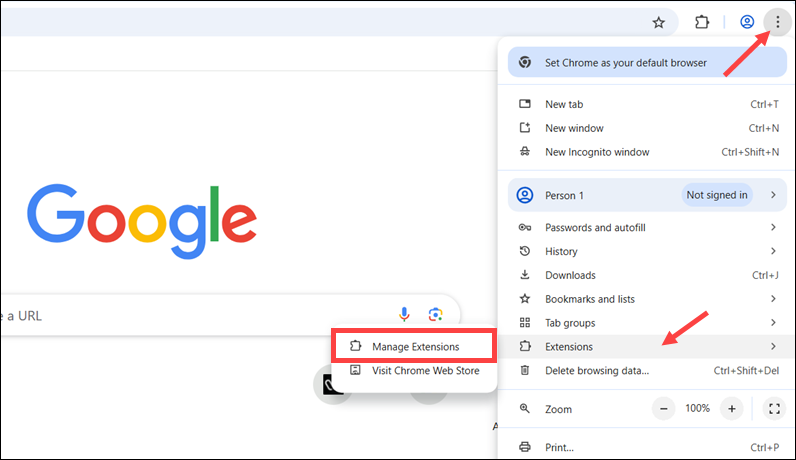Click the 100% zoom level value

[x=698, y=408]
